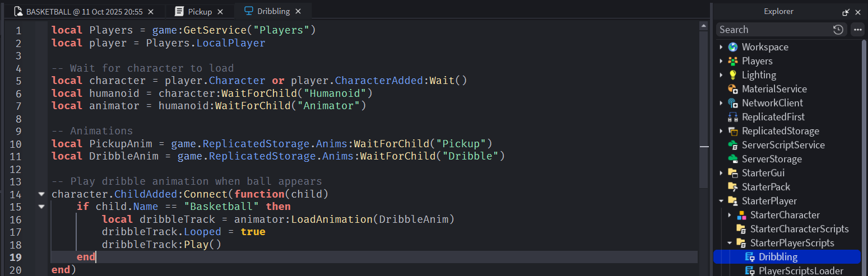Image resolution: width=868 pixels, height=276 pixels.
Task: Click the MaterialService icon in Explorer
Action: point(732,89)
